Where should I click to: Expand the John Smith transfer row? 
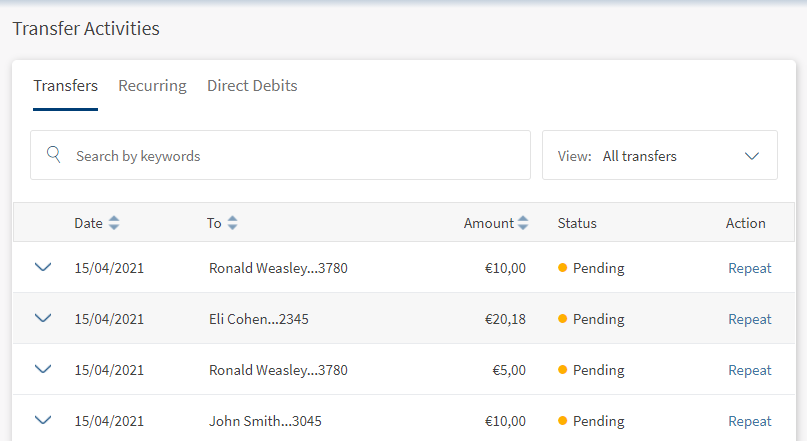[x=42, y=420]
